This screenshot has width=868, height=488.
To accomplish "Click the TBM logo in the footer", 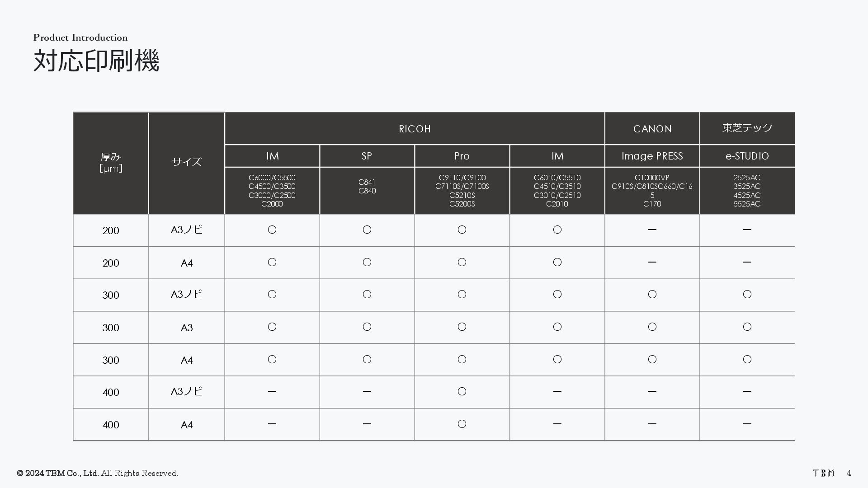I will (823, 473).
